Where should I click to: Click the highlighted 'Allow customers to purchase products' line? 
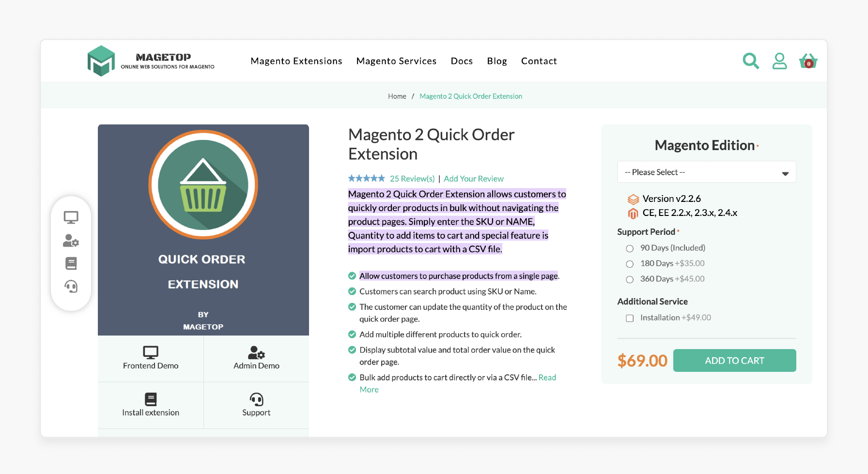(x=459, y=276)
